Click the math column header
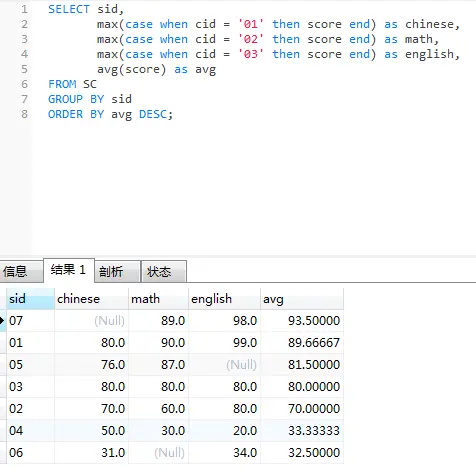Screen dimensions: 476x473 tap(158, 299)
